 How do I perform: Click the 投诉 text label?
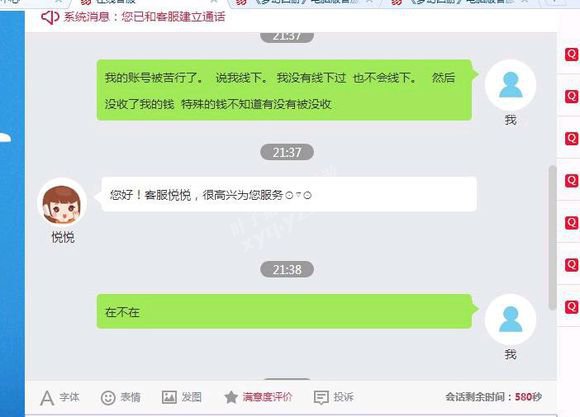click(x=344, y=397)
